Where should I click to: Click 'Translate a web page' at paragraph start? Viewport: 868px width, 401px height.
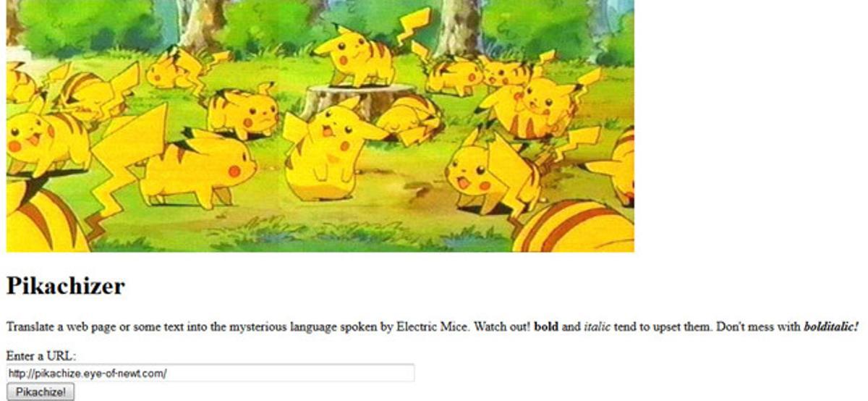[x=61, y=327]
